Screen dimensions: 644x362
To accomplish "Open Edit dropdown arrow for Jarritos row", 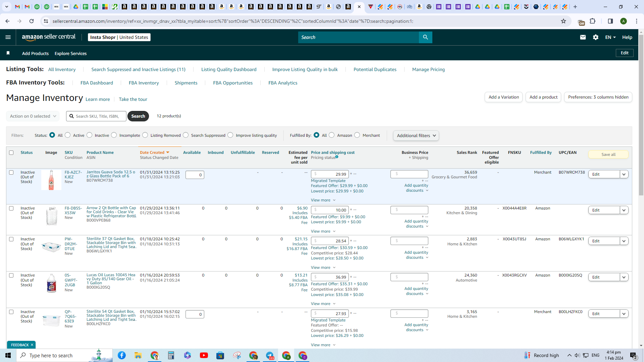I will 624,174.
